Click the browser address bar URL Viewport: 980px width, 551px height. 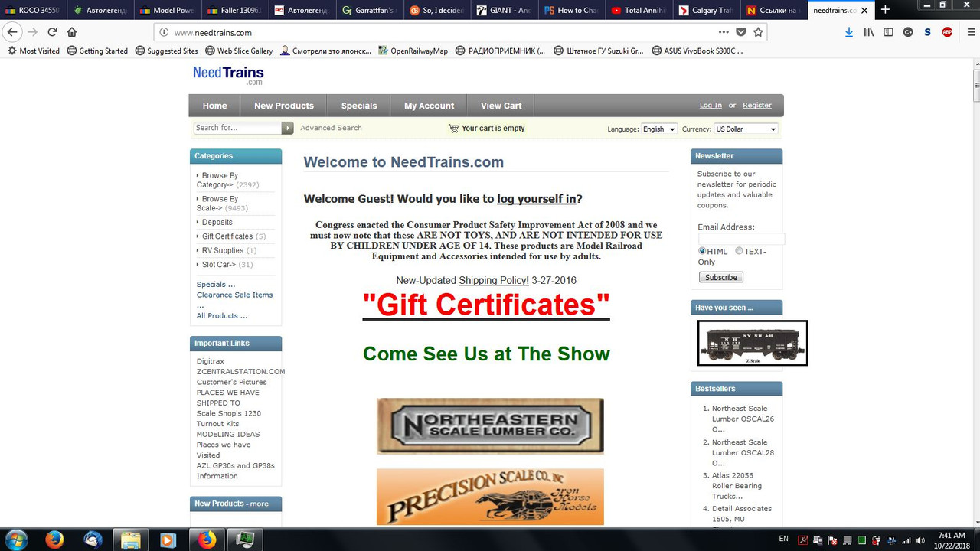(x=213, y=32)
